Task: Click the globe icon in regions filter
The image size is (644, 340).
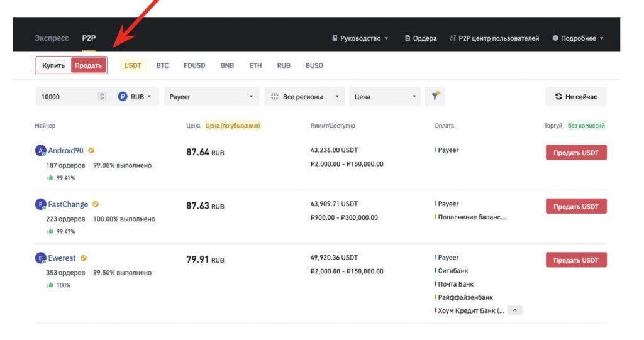Action: click(x=275, y=97)
